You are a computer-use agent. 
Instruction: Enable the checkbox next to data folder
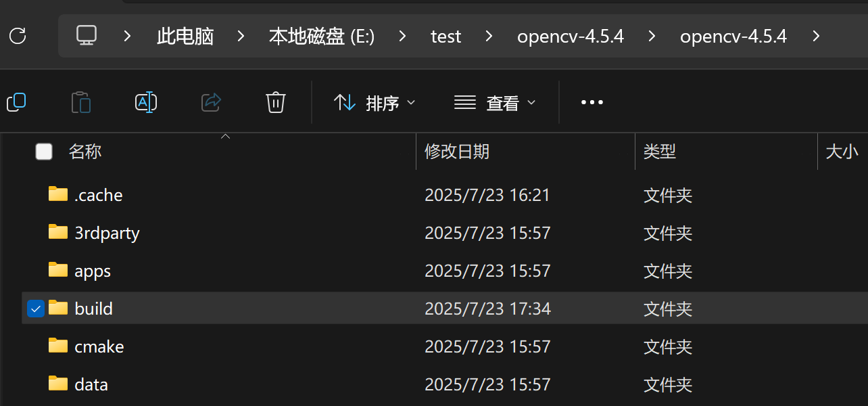tap(35, 384)
